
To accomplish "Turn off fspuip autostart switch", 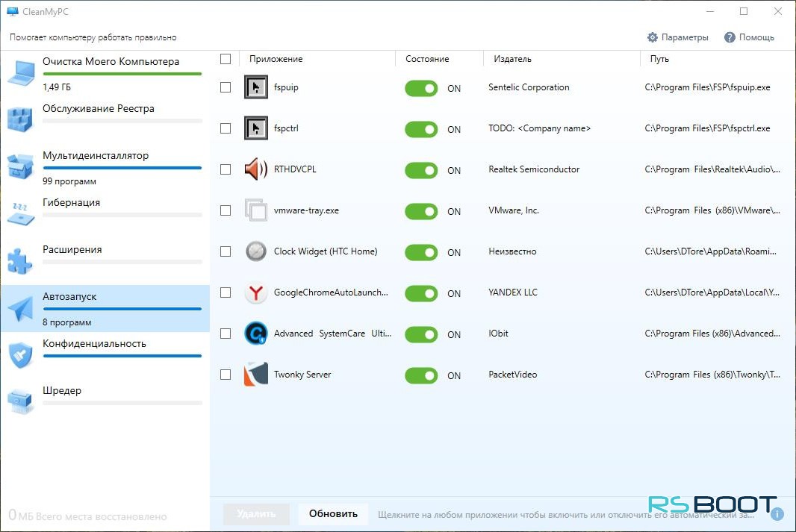I will pyautogui.click(x=421, y=88).
